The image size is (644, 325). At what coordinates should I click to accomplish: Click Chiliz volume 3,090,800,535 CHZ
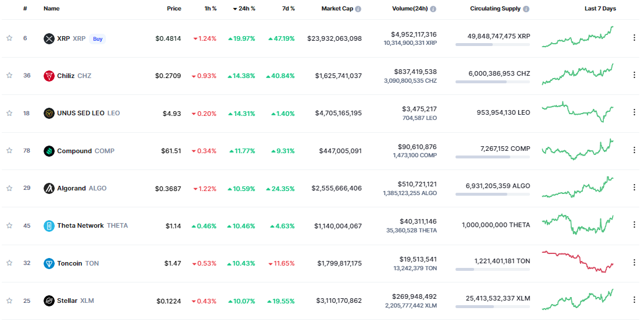[410, 80]
